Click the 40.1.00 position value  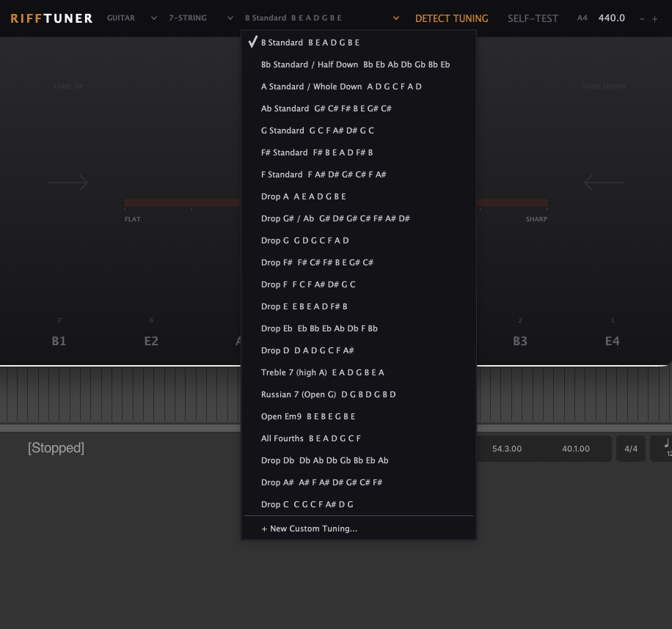tap(576, 449)
